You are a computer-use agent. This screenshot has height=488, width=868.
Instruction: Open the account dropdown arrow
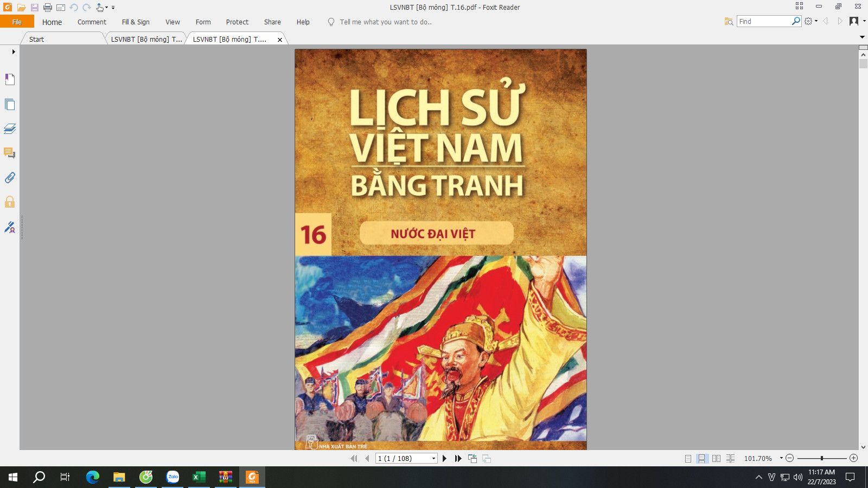point(864,21)
